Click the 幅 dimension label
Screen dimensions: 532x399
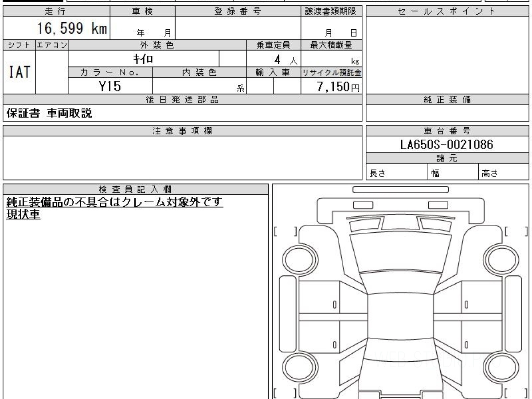pyautogui.click(x=435, y=174)
